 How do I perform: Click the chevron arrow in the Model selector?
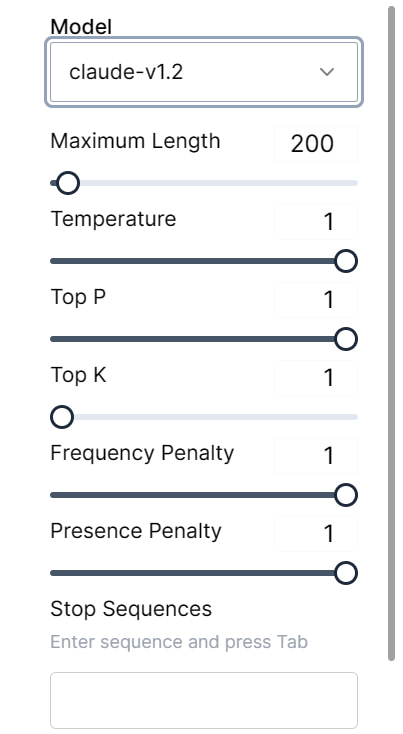326,72
